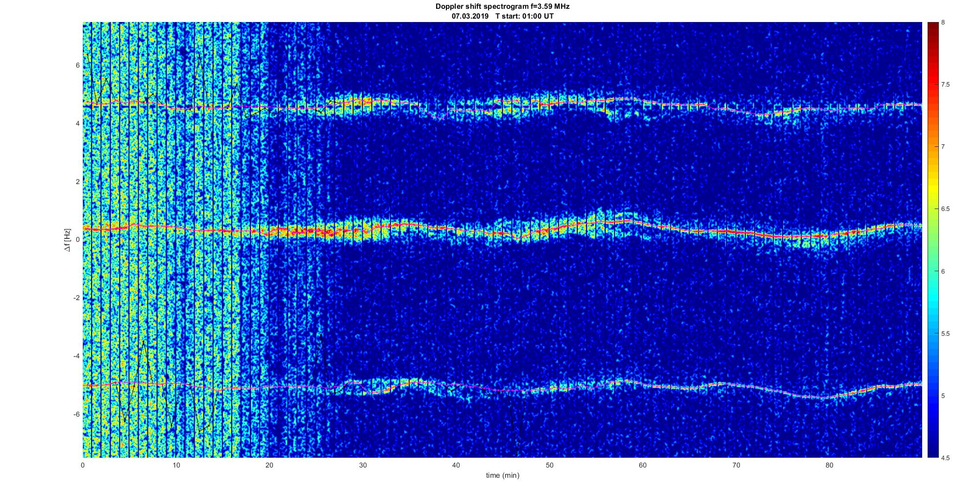980x491 pixels.
Task: Click the x-axis tick label '10'
Action: (x=176, y=465)
